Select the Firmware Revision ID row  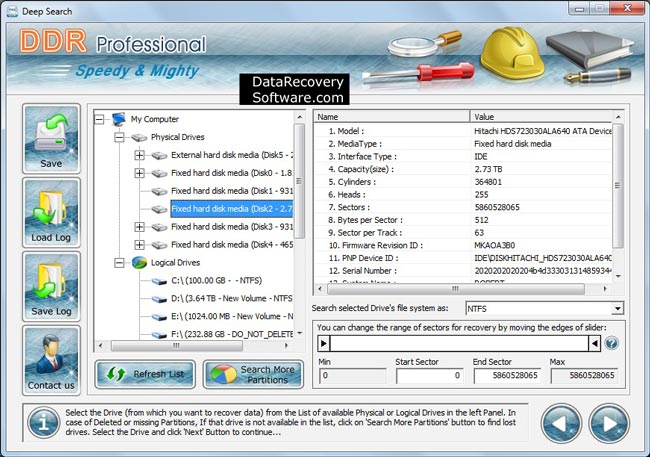[463, 246]
